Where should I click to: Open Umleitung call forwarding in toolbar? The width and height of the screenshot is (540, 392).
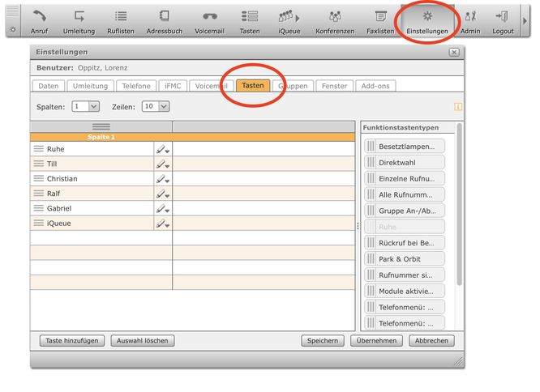click(x=79, y=21)
